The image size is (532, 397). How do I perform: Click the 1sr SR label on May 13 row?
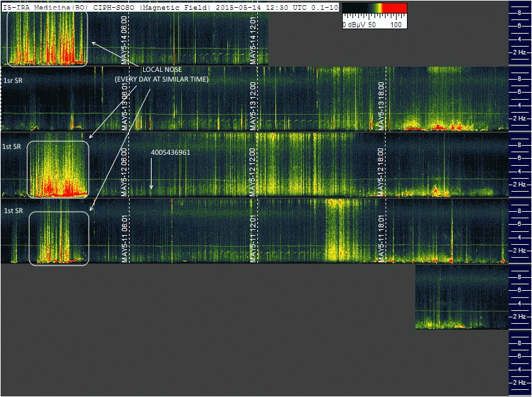point(14,80)
